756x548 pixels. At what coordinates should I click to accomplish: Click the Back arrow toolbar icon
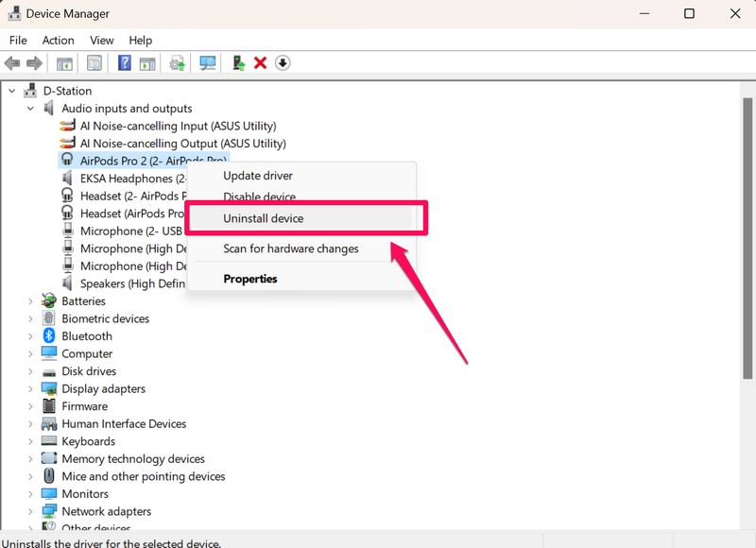coord(12,63)
